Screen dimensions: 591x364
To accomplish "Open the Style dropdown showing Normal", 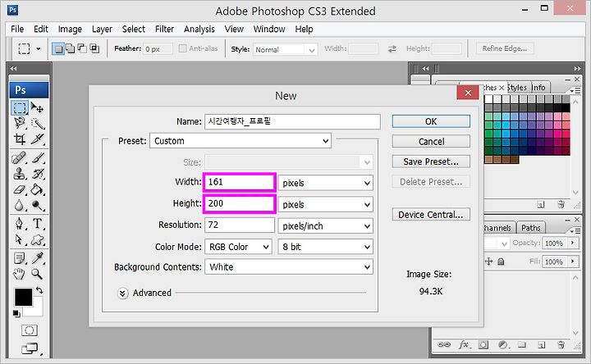I will 285,49.
